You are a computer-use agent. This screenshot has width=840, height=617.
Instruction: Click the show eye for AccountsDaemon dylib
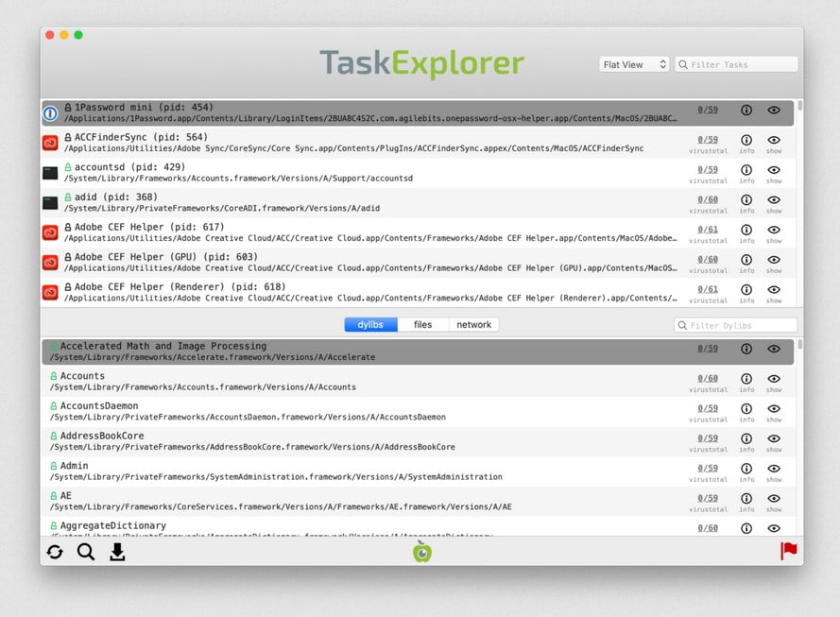[x=774, y=408]
